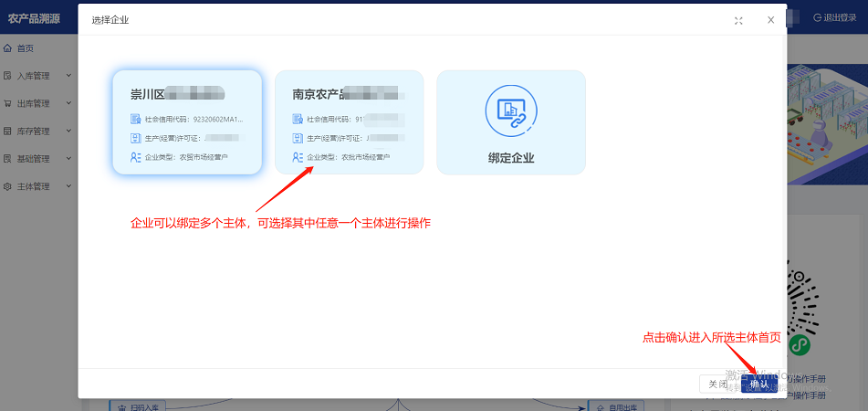Expand the 主体管理 chevron arrow
868x411 pixels.
click(70, 186)
